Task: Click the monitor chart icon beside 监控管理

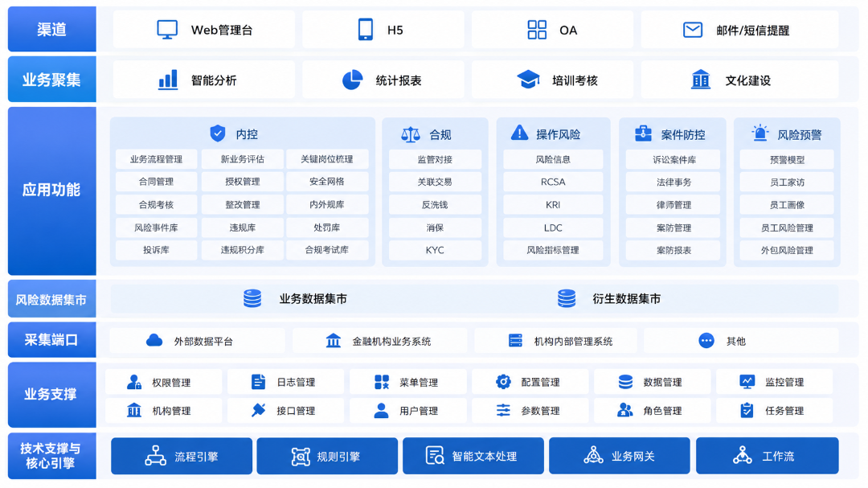Action: coord(747,381)
